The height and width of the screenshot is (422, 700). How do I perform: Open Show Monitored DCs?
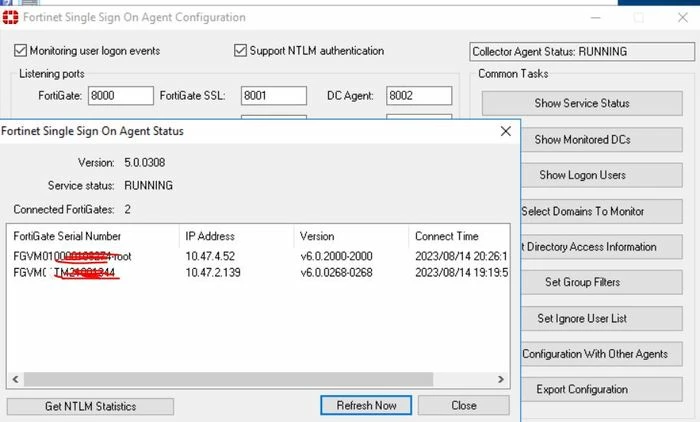[601, 140]
